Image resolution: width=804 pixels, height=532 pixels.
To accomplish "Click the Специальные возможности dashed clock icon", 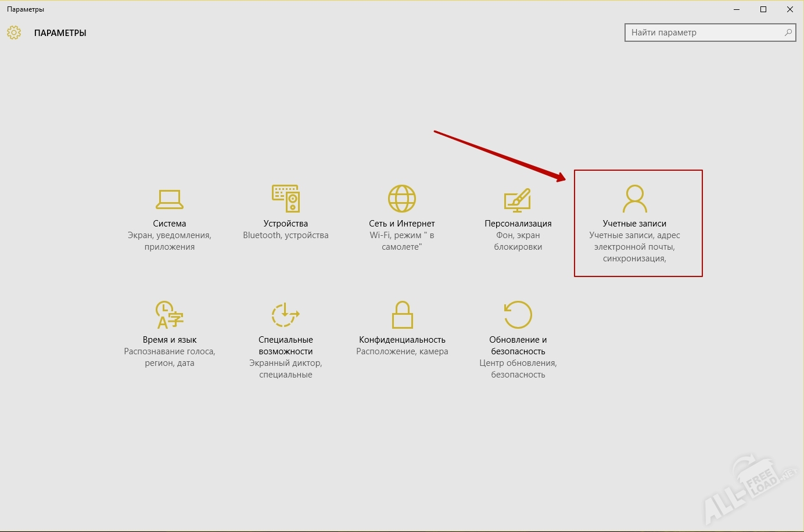I will click(x=285, y=315).
